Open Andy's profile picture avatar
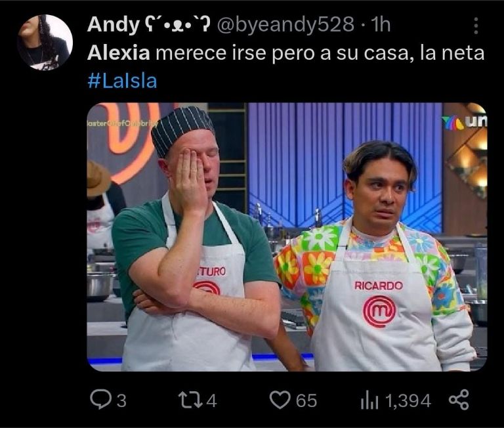Image resolution: width=504 pixels, height=428 pixels. (x=45, y=42)
